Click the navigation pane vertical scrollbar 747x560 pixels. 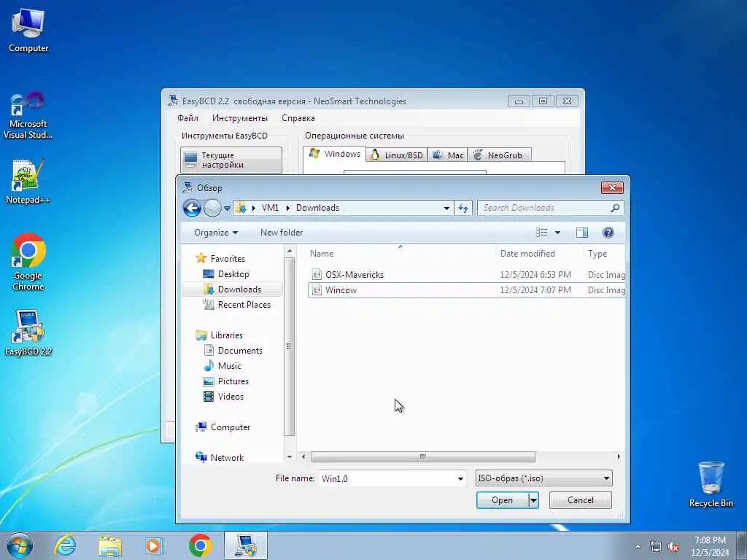pyautogui.click(x=289, y=346)
